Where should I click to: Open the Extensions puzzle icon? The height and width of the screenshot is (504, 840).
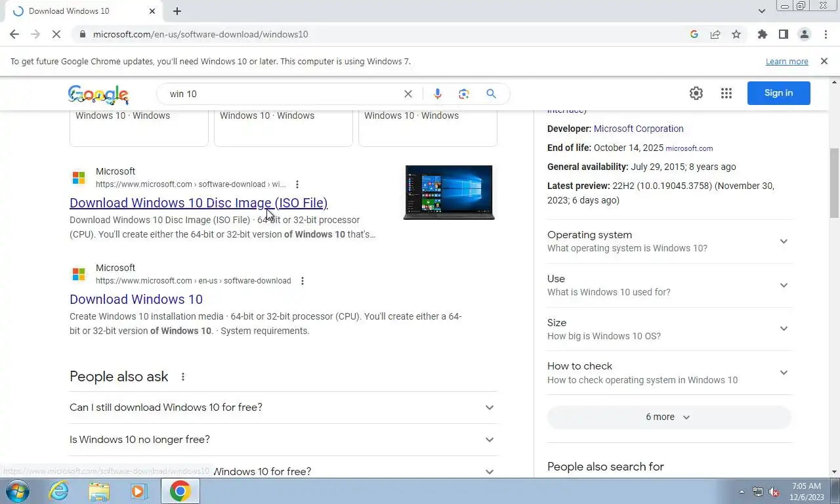click(x=762, y=34)
